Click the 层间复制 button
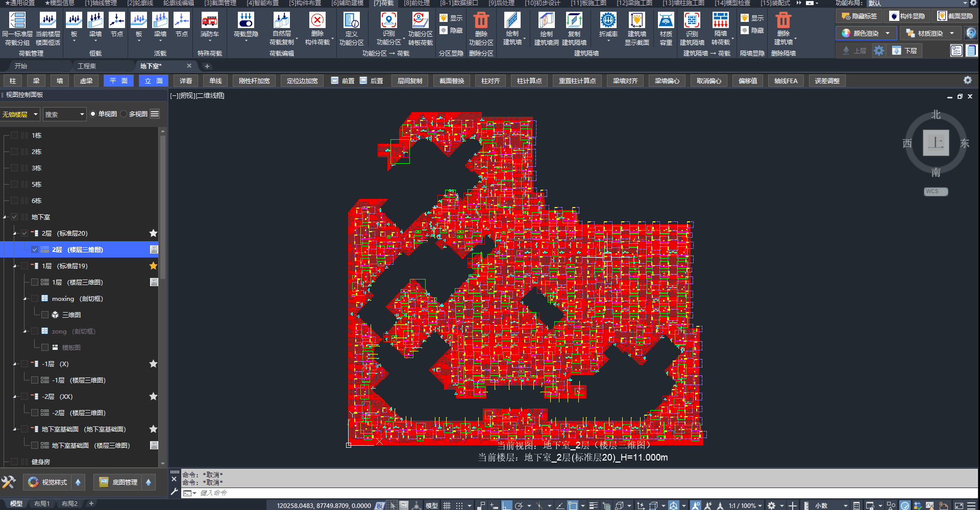This screenshot has height=510, width=980. [x=409, y=81]
